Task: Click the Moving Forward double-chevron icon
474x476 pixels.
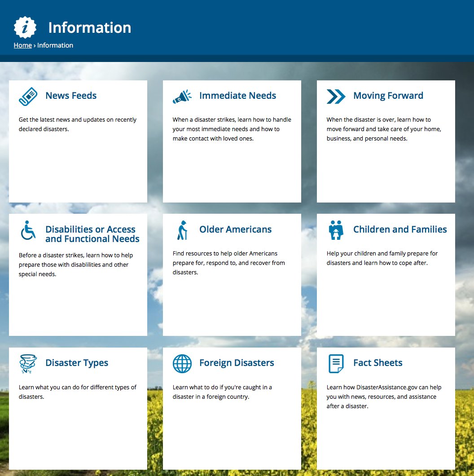Action: coord(336,97)
